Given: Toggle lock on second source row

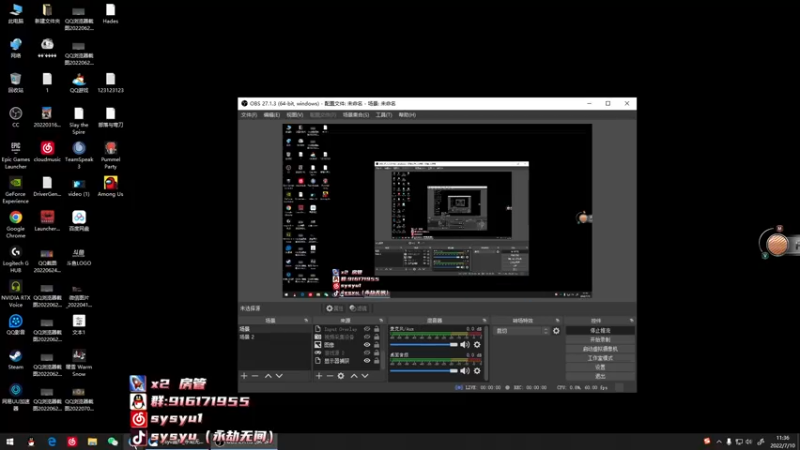Looking at the screenshot, I should (x=377, y=337).
